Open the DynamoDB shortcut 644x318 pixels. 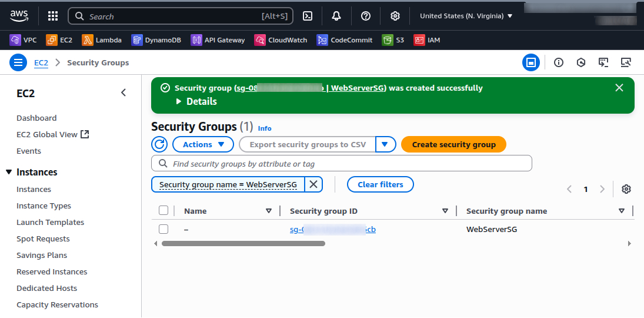click(156, 40)
